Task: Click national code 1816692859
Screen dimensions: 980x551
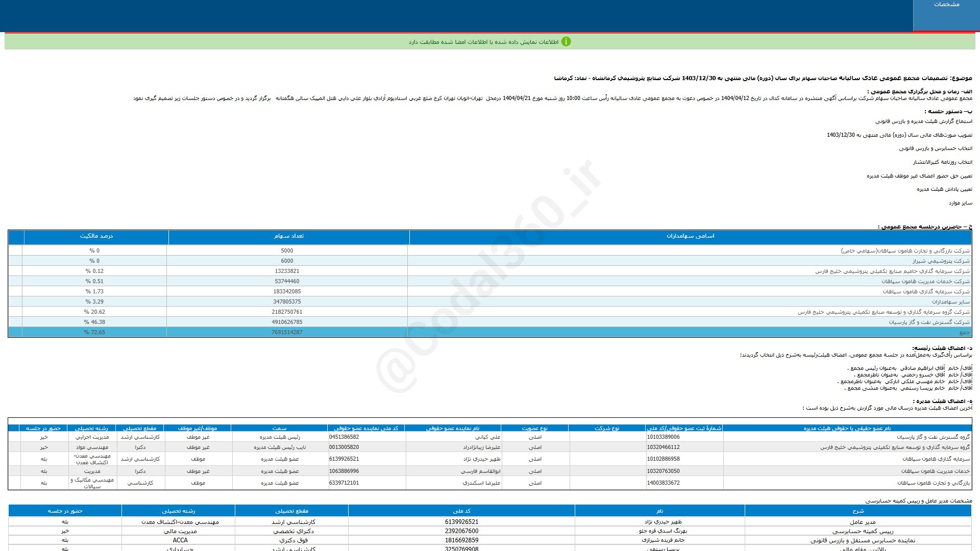Action: (x=461, y=540)
